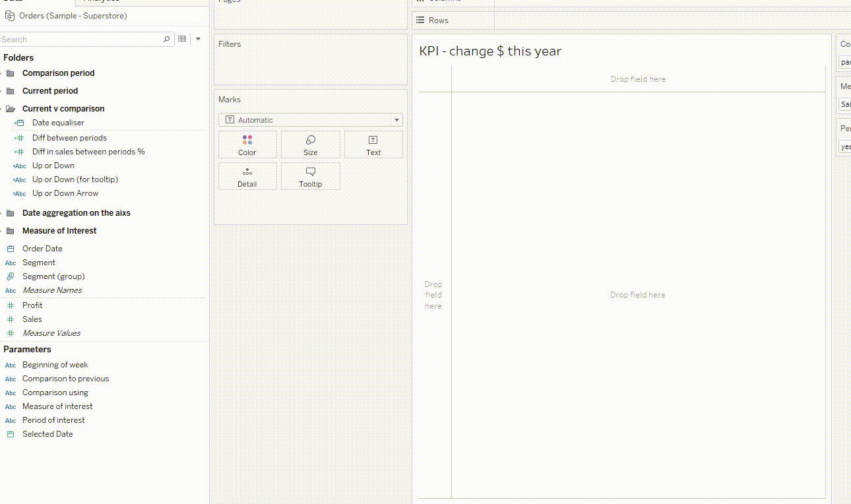Select the Measure Names field

point(52,290)
